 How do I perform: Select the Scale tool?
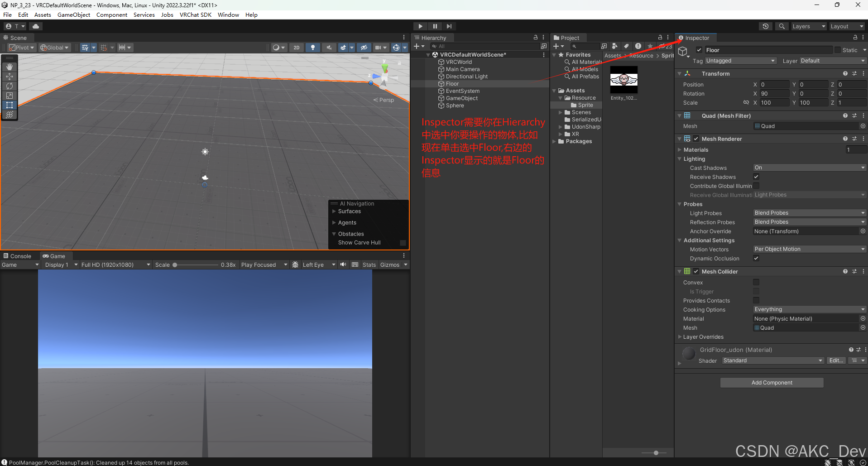pos(10,95)
